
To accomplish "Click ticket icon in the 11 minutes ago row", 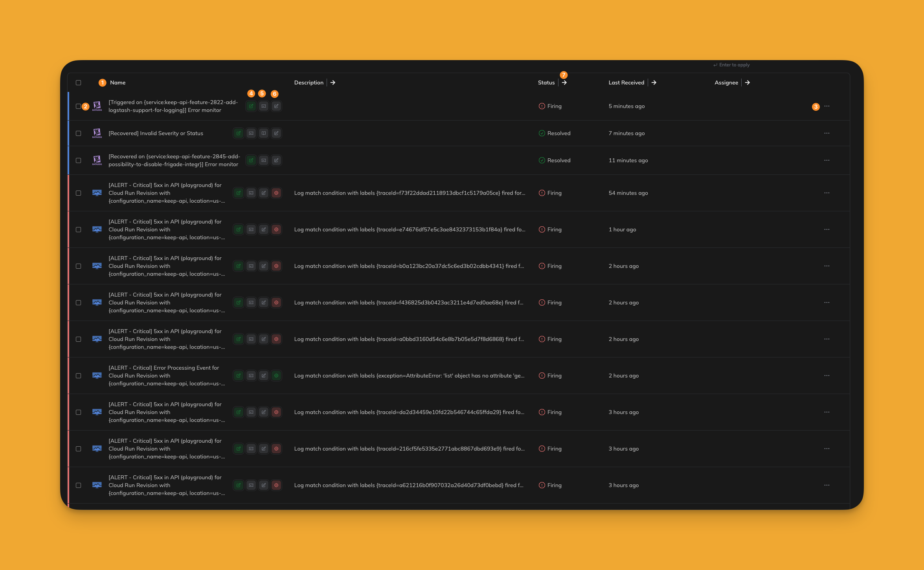I will pyautogui.click(x=263, y=160).
